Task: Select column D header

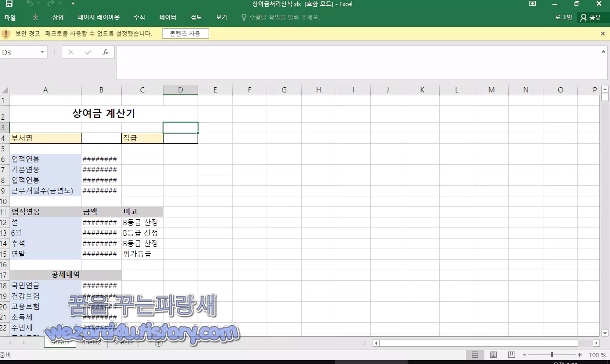Action: click(180, 90)
